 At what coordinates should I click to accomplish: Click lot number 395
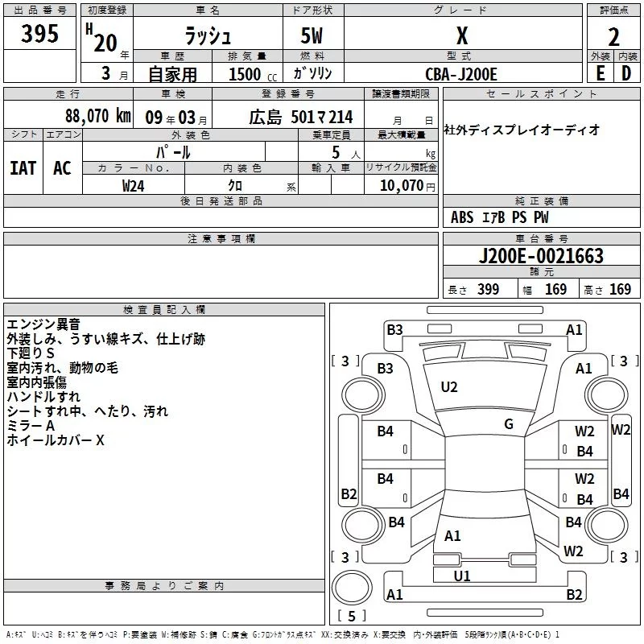click(40, 35)
